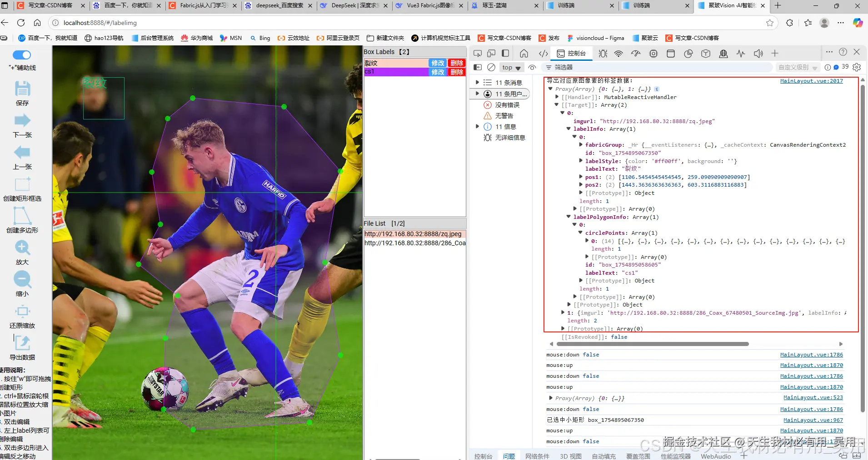Viewport: 868px width, 460px height.
Task: Click the console vertical scrollbar
Action: tap(863, 249)
